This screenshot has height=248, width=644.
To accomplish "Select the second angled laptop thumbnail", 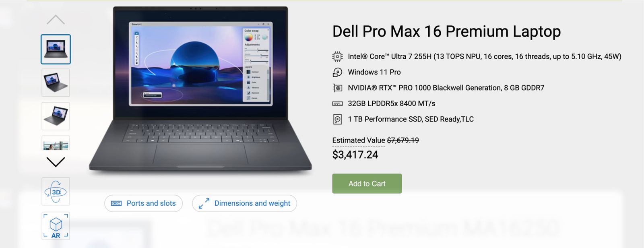I will [x=56, y=83].
